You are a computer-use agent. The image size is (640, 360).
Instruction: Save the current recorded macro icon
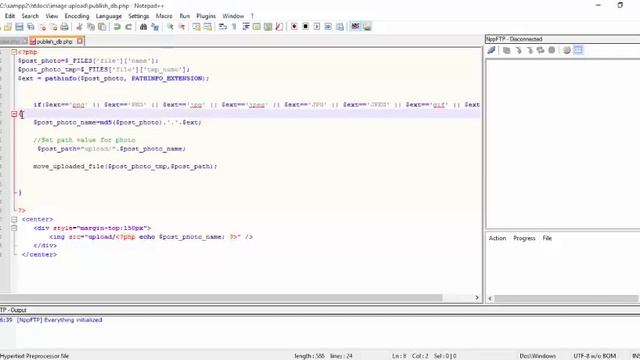pyautogui.click(x=340, y=27)
